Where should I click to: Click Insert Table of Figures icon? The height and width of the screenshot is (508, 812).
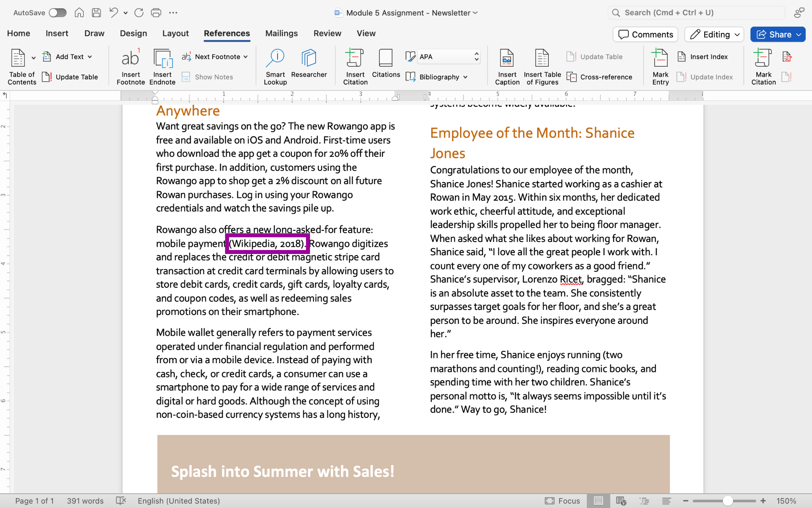coord(542,58)
